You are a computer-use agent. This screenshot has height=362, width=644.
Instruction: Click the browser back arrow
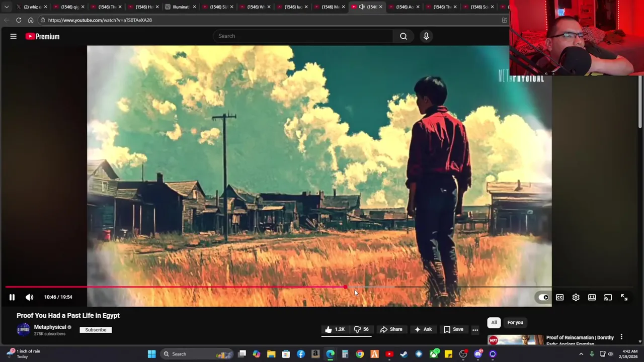pyautogui.click(x=7, y=20)
